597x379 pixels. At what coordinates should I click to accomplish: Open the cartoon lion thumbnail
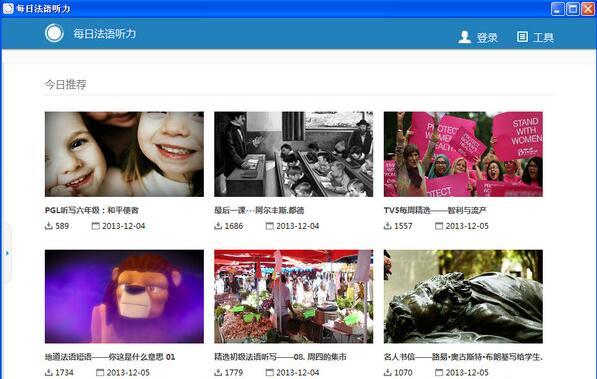[124, 296]
